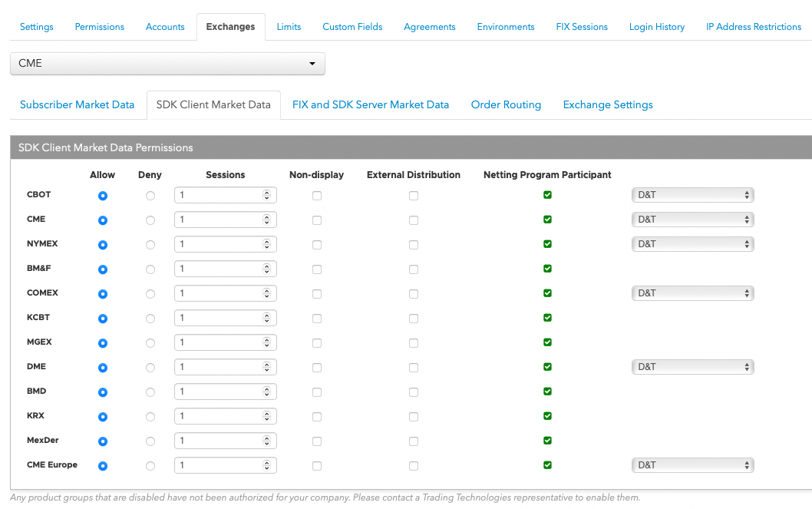Click Sessions stepper arrows for MGEX
The width and height of the screenshot is (812, 509).
click(x=266, y=342)
